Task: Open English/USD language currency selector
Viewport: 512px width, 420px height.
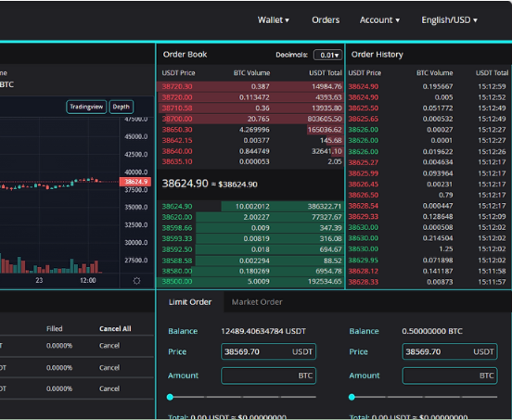Action: 449,19
